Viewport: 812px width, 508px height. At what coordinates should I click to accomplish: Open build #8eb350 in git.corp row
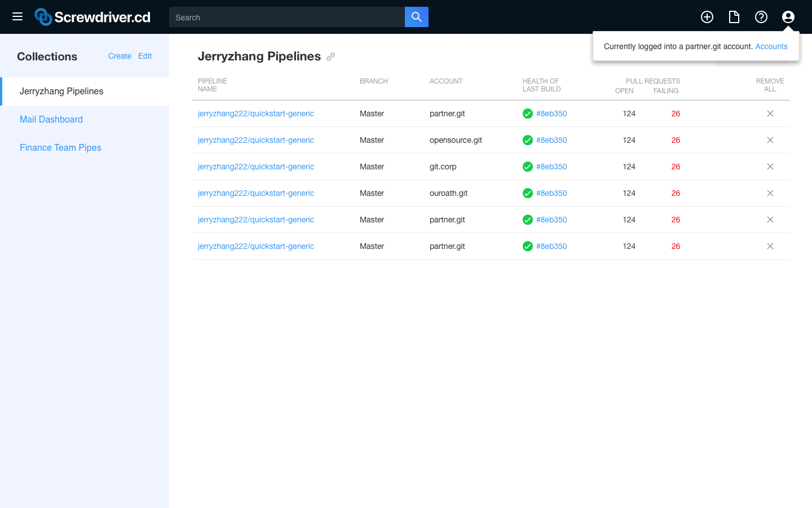551,167
